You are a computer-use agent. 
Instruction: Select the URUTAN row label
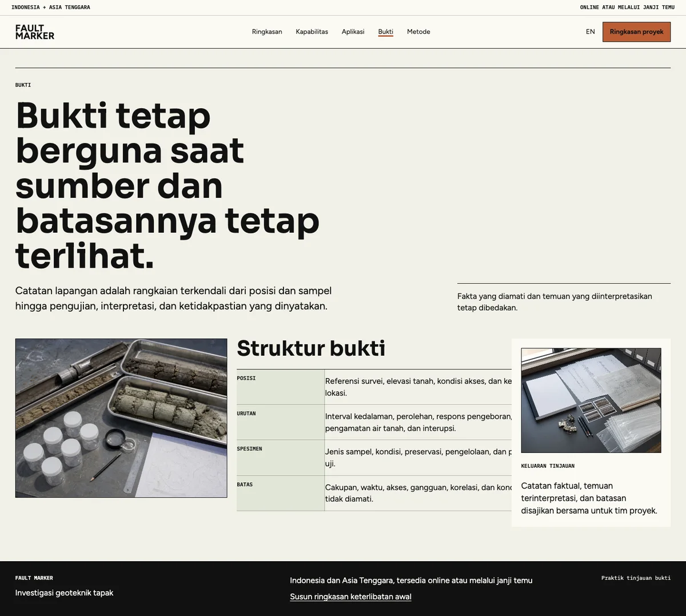[x=246, y=414]
